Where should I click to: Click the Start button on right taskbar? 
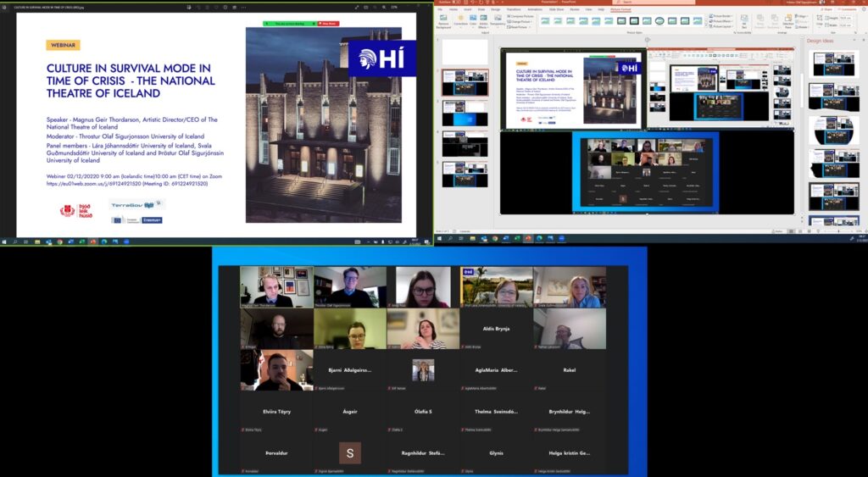pos(440,238)
